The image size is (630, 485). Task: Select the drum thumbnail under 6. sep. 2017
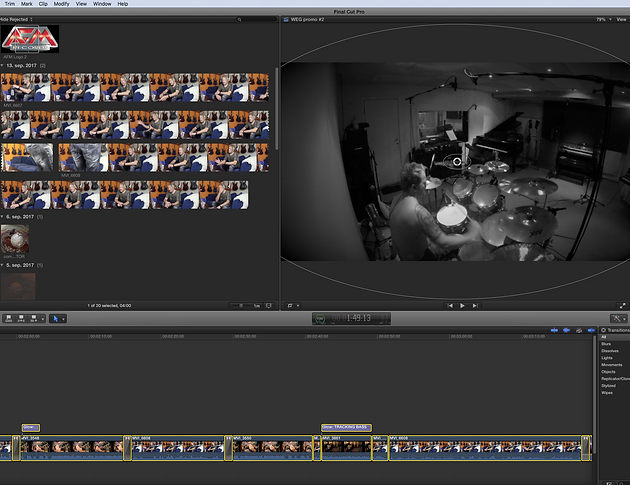pos(15,239)
